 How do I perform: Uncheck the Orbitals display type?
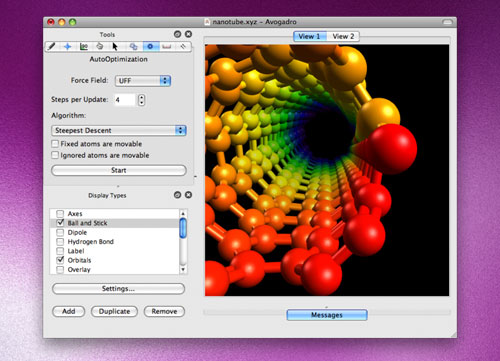point(60,260)
